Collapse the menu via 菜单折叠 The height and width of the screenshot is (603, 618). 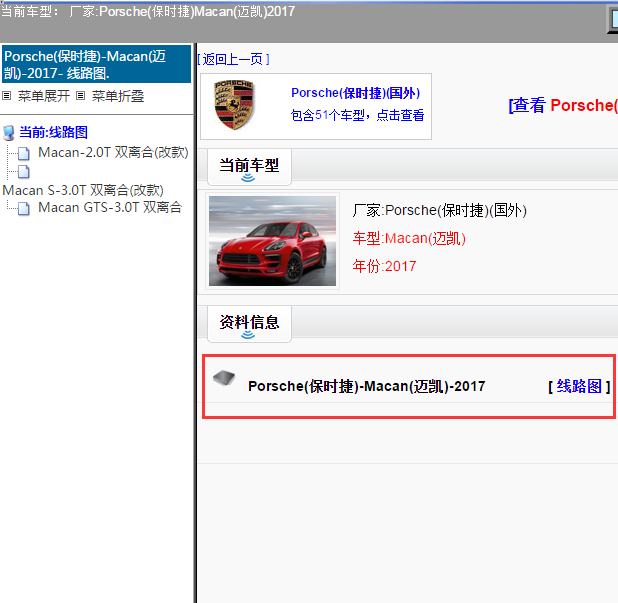118,96
